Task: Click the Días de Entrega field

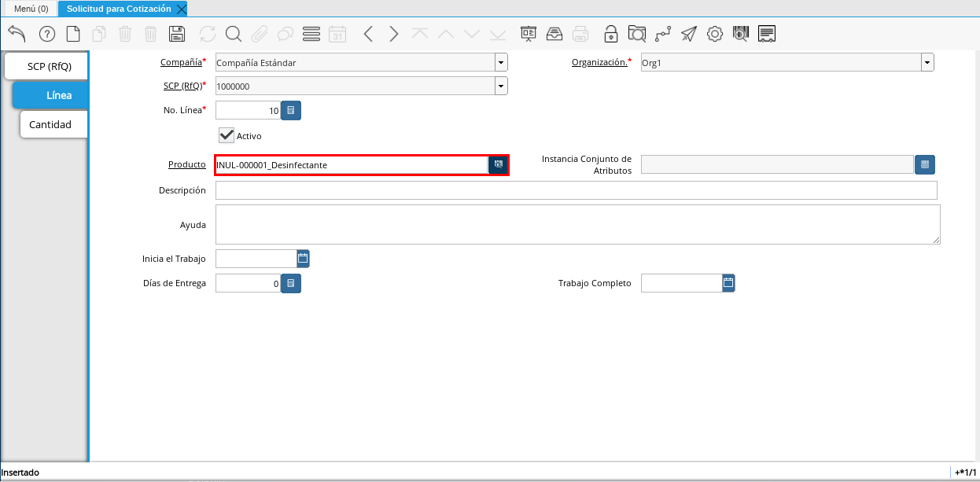Action: point(249,283)
